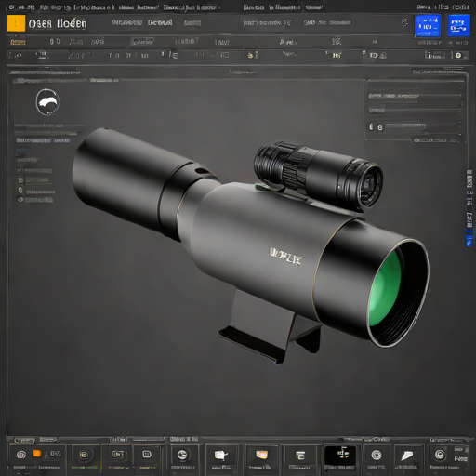Click the orange square icon in the bottom toolbar
The width and height of the screenshot is (476, 476).
(x=37, y=454)
